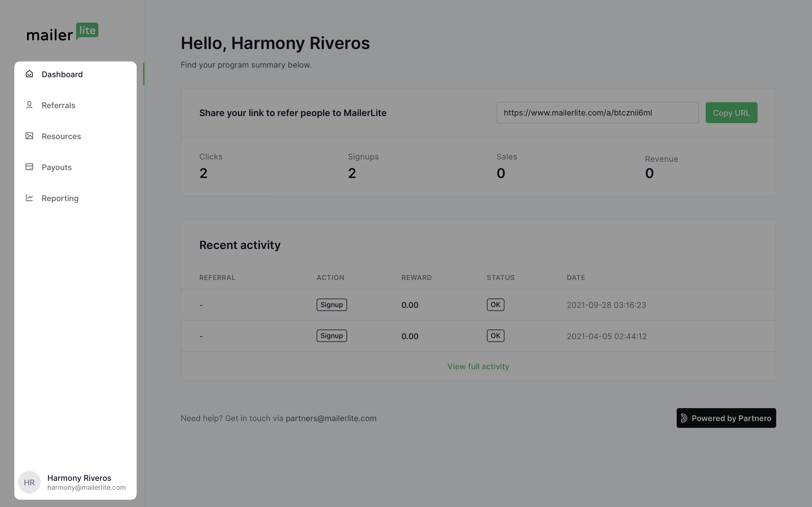Click the partners@mailerlite.com email link

tap(331, 418)
